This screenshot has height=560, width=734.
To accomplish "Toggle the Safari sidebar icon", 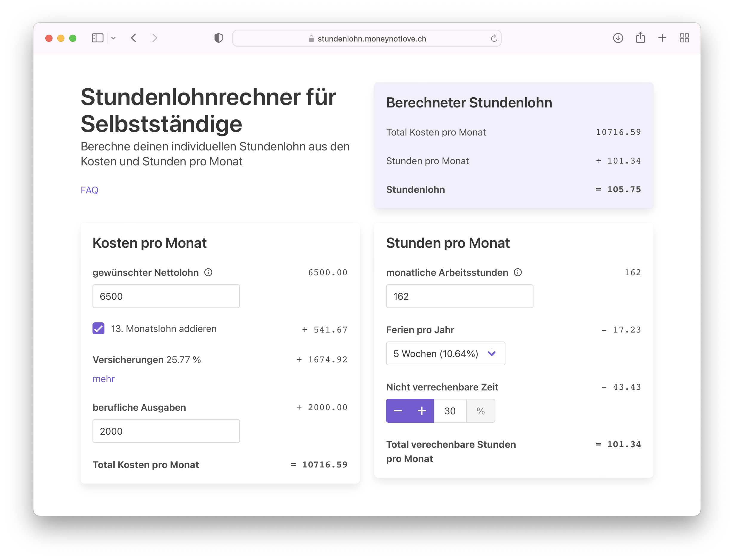I will [97, 38].
